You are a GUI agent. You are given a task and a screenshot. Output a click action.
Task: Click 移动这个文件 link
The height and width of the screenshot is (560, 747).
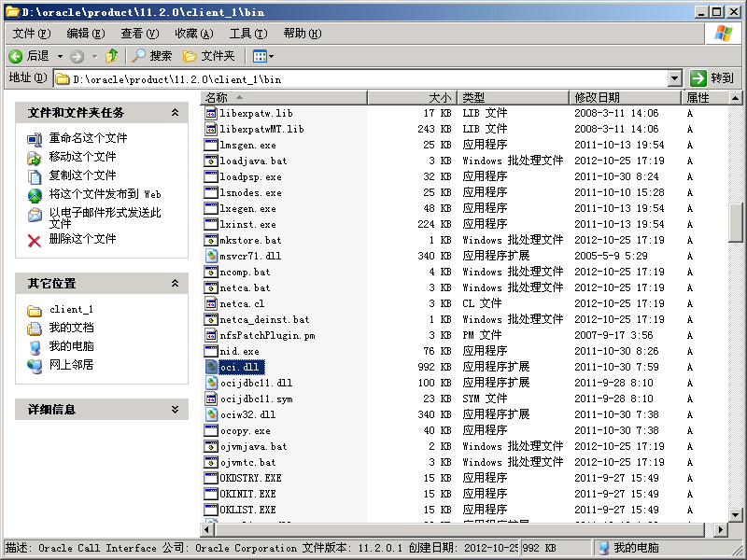pyautogui.click(x=82, y=157)
